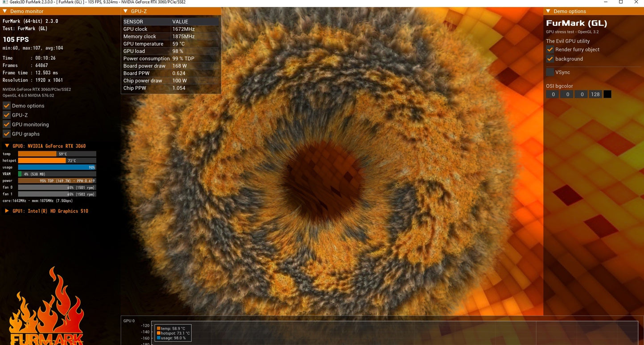Click the 168 W board power value

[180, 66]
